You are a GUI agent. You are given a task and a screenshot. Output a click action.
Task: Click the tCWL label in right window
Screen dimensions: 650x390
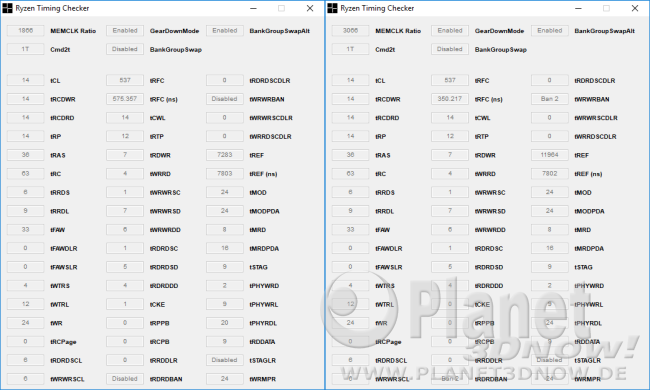[482, 118]
